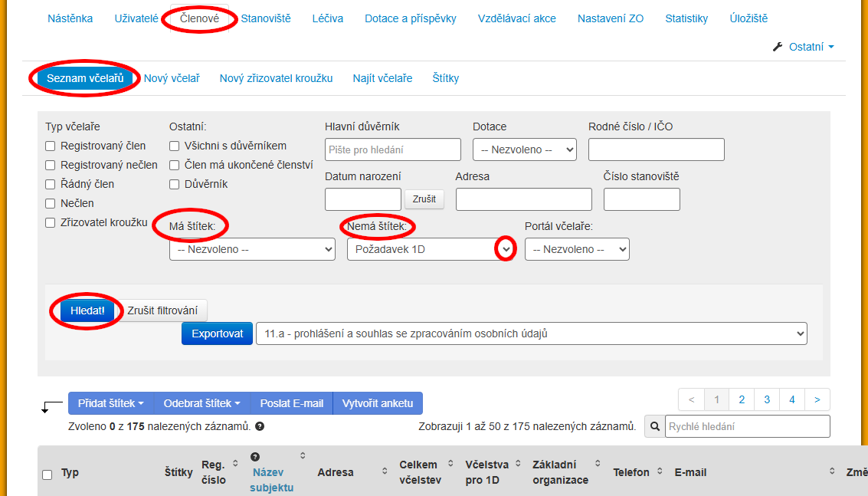Open the Nemá štítek dropdown

click(431, 249)
